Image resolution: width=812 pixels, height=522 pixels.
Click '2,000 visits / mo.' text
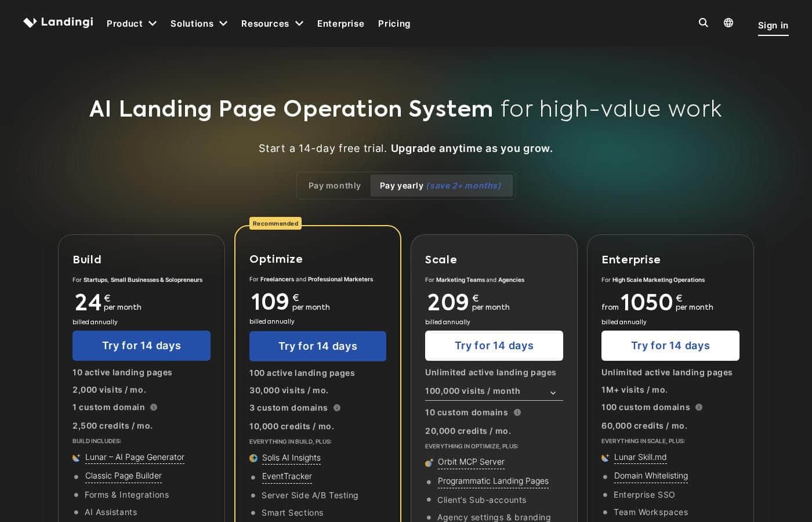pos(109,390)
